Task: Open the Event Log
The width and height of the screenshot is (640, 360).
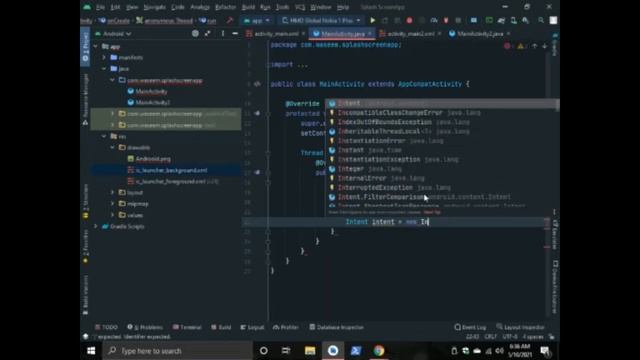Action: [470, 327]
